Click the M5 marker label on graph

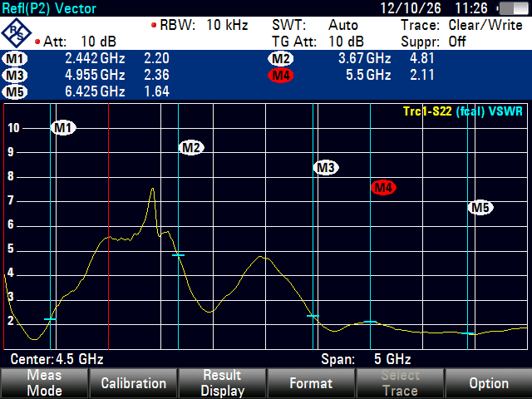(480, 207)
